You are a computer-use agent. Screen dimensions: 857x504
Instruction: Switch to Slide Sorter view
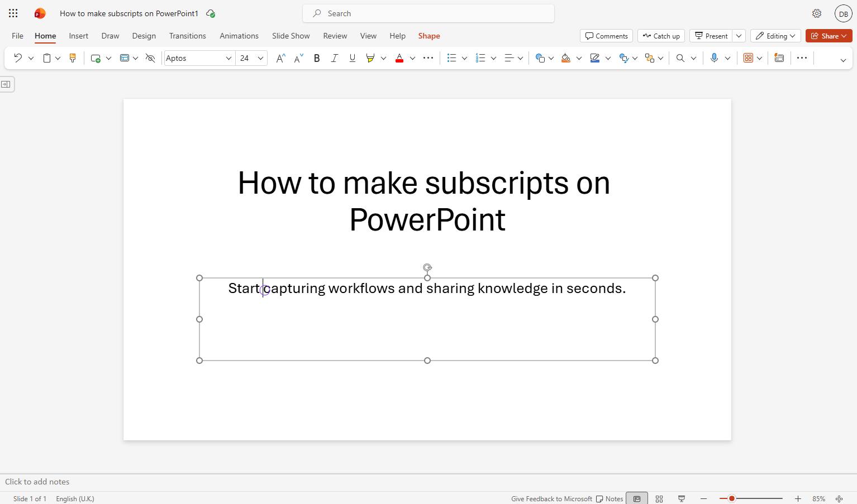[659, 499]
